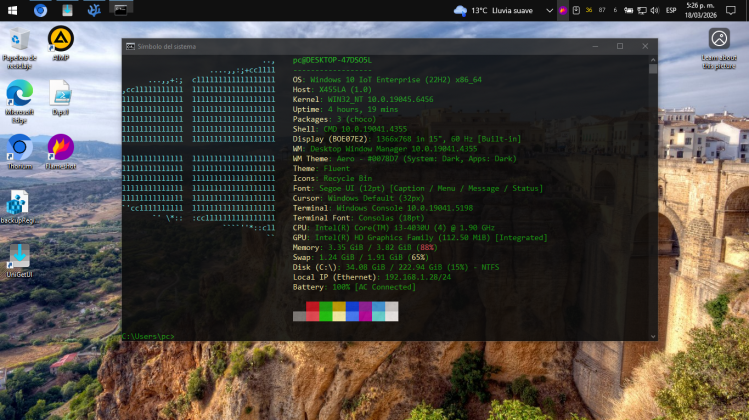Click the Thorium icon in the taskbar

coord(40,10)
